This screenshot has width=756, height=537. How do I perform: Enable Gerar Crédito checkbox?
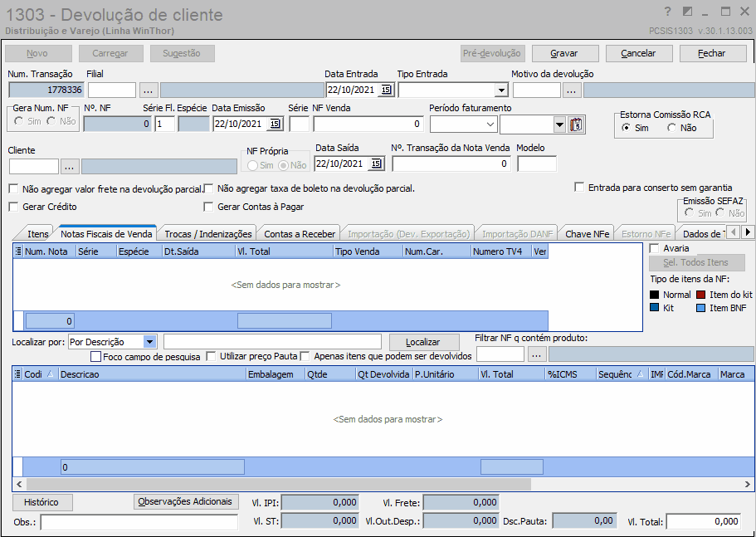point(13,207)
